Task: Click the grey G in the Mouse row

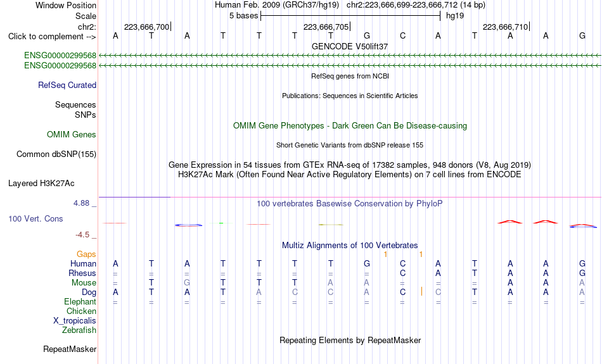Action: 187,283
